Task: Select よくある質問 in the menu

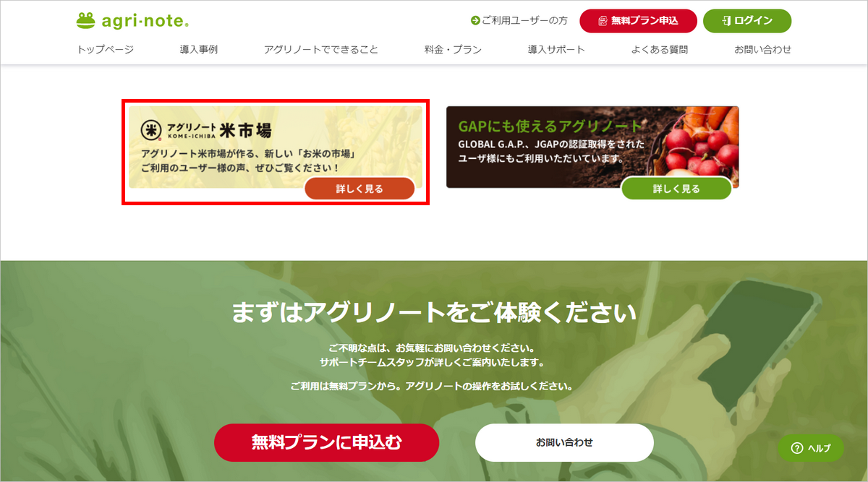Action: [x=660, y=50]
